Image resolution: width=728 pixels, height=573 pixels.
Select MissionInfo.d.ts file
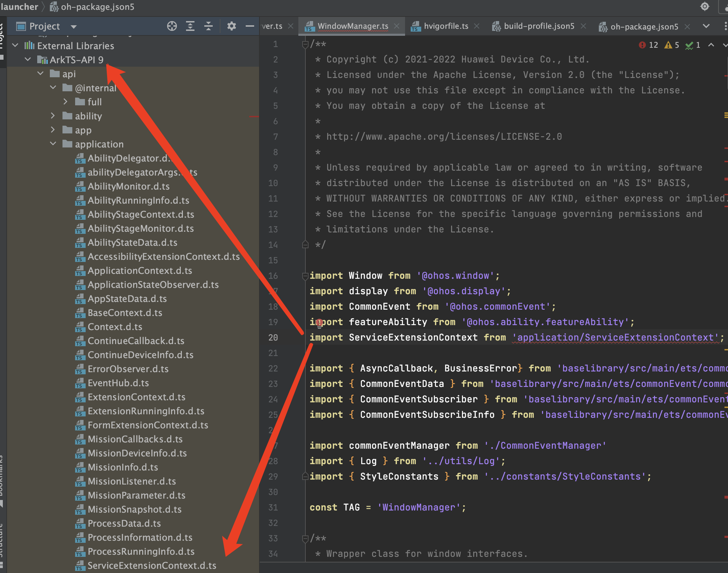(x=123, y=467)
